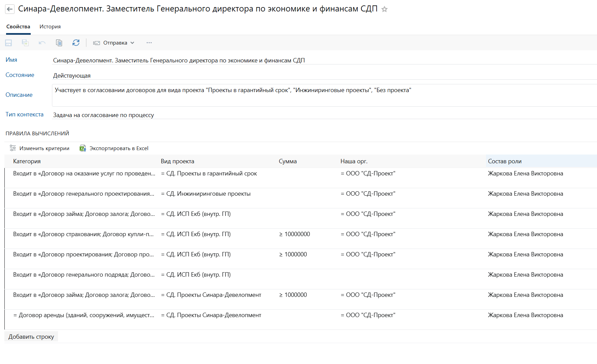Click the Save and close icon
The width and height of the screenshot is (597, 364).
click(x=25, y=43)
